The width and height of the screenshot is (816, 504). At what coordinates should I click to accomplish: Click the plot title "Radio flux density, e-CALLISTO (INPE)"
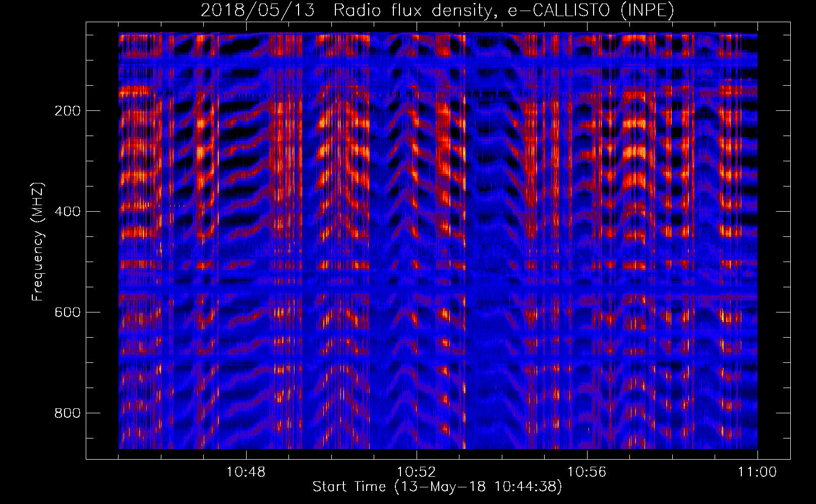(x=504, y=11)
